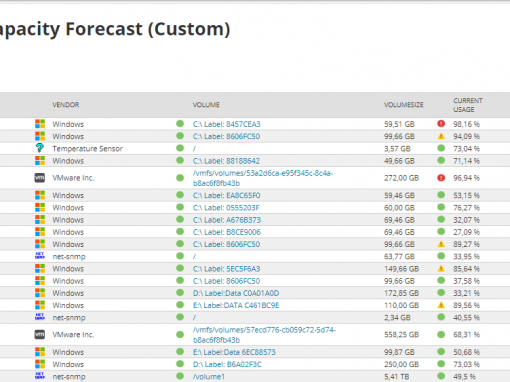Open volume C:\ Label: 8457CEA3
The width and height of the screenshot is (510, 382).
tap(226, 124)
